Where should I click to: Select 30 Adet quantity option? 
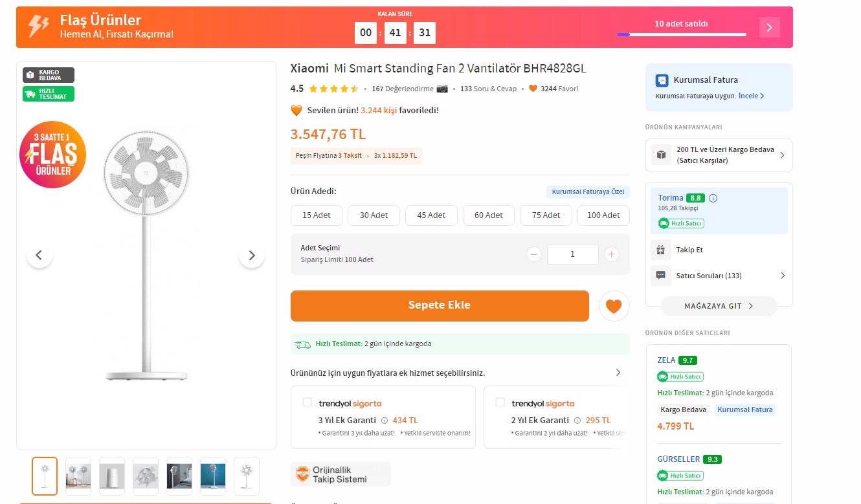pos(374,215)
